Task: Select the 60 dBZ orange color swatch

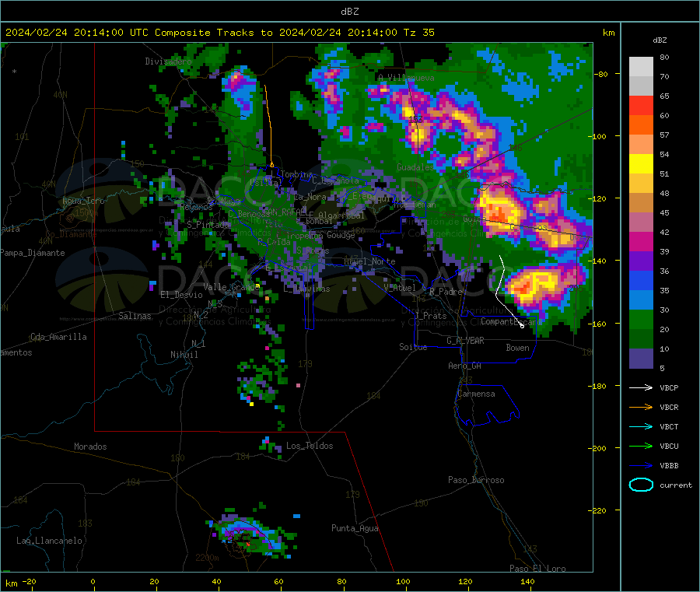Action: tap(641, 125)
